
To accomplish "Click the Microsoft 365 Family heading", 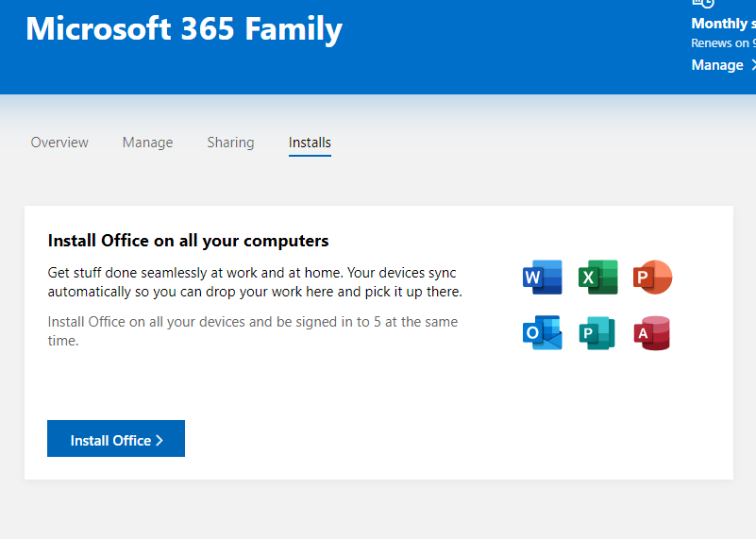I will (184, 29).
